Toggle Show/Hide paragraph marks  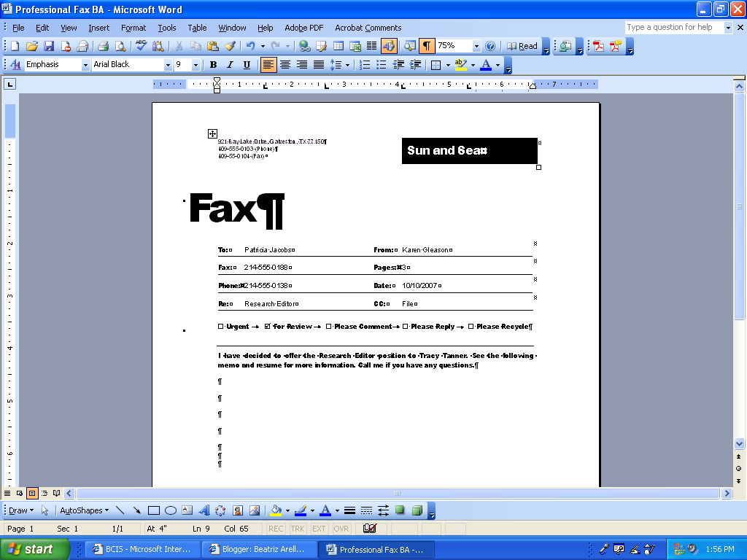point(427,46)
